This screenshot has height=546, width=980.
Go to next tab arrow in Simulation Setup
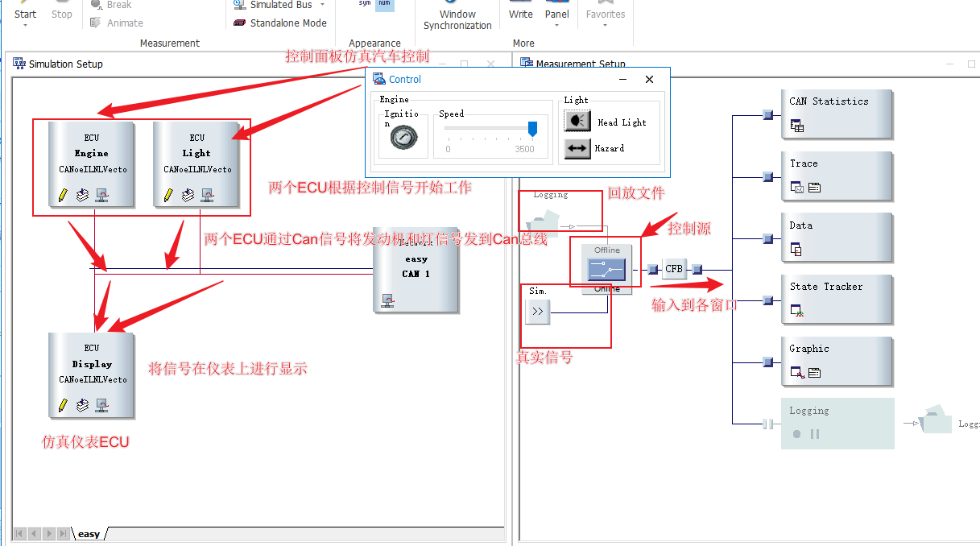click(48, 534)
